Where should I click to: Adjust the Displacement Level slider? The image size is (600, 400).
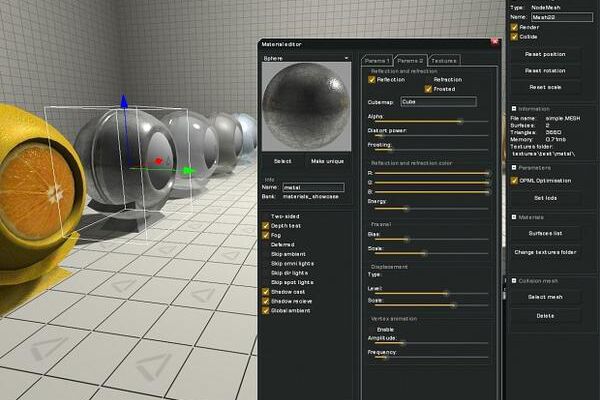click(x=431, y=294)
